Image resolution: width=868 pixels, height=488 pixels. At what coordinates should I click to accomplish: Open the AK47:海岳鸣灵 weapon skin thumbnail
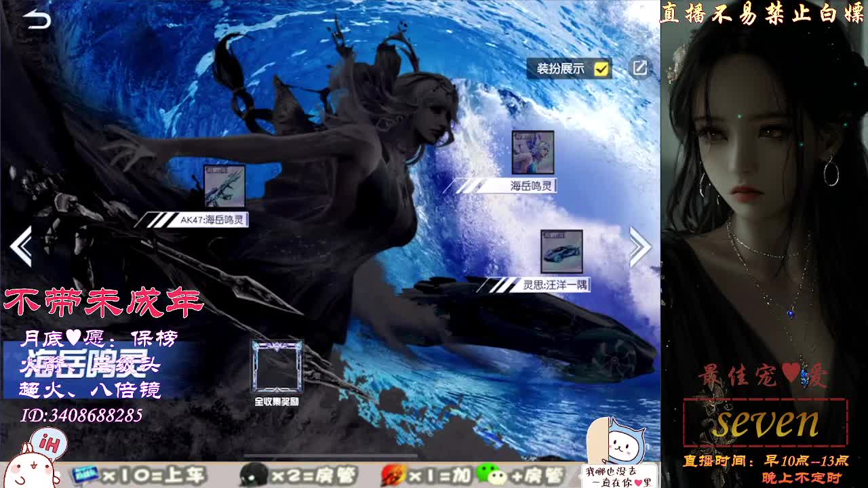click(x=224, y=186)
